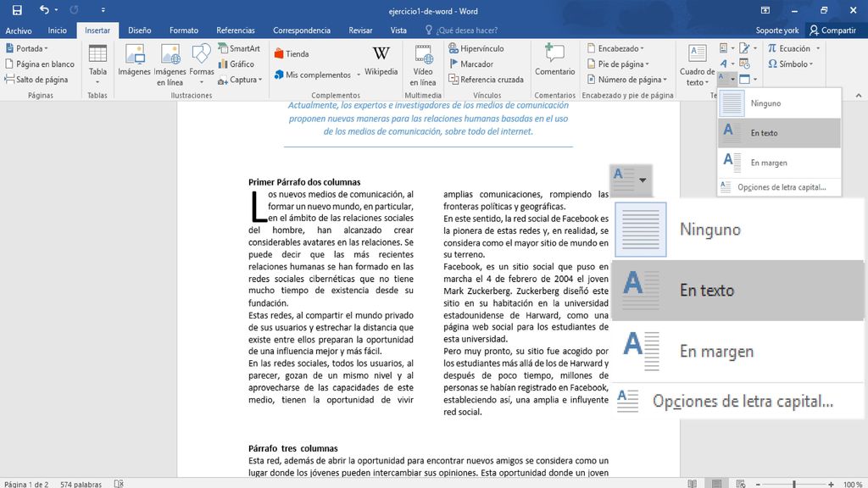868x488 pixels.
Task: Click the '574 palabras' word count
Action: [x=81, y=484]
